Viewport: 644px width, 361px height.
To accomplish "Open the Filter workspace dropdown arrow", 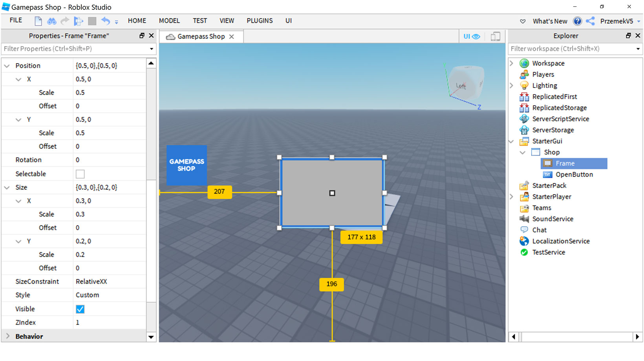I will pyautogui.click(x=638, y=49).
